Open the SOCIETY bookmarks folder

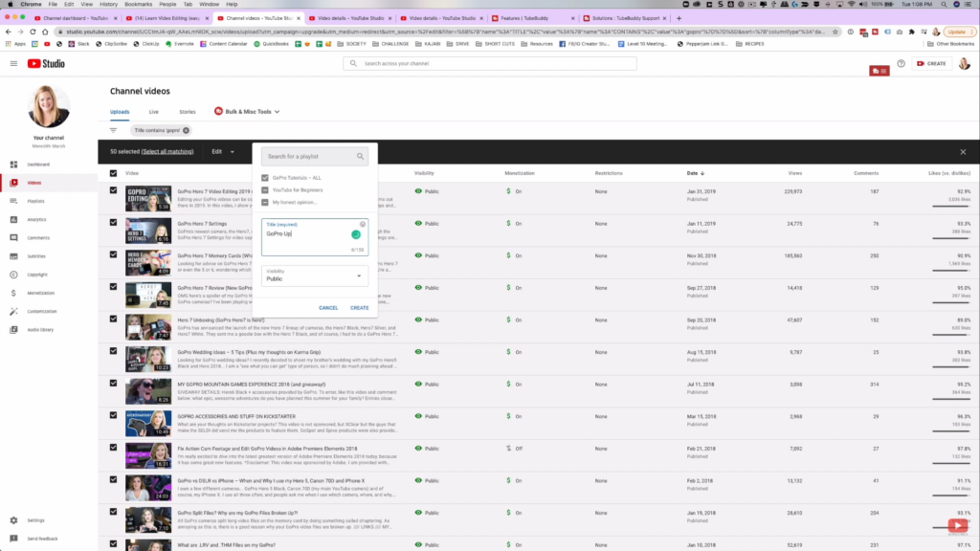coord(352,44)
